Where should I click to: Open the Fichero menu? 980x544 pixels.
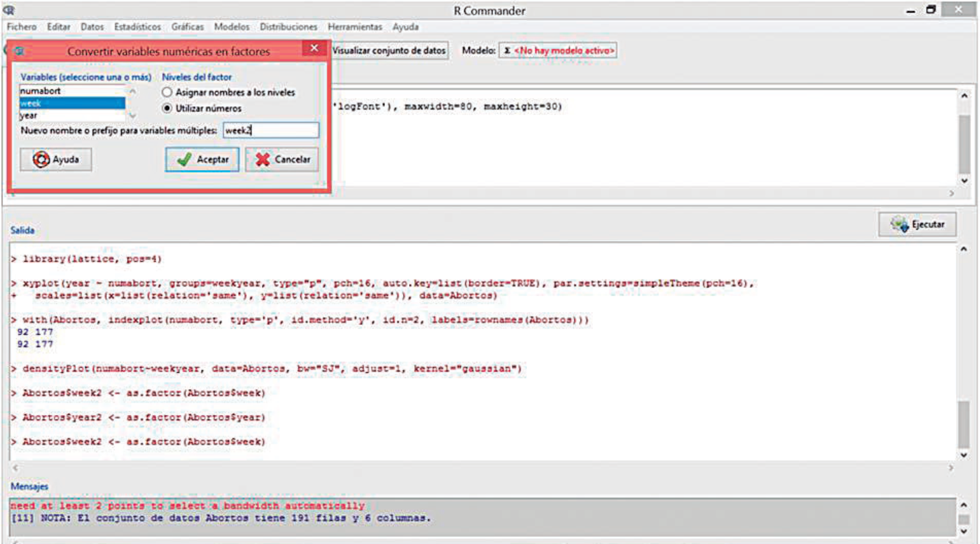point(21,27)
